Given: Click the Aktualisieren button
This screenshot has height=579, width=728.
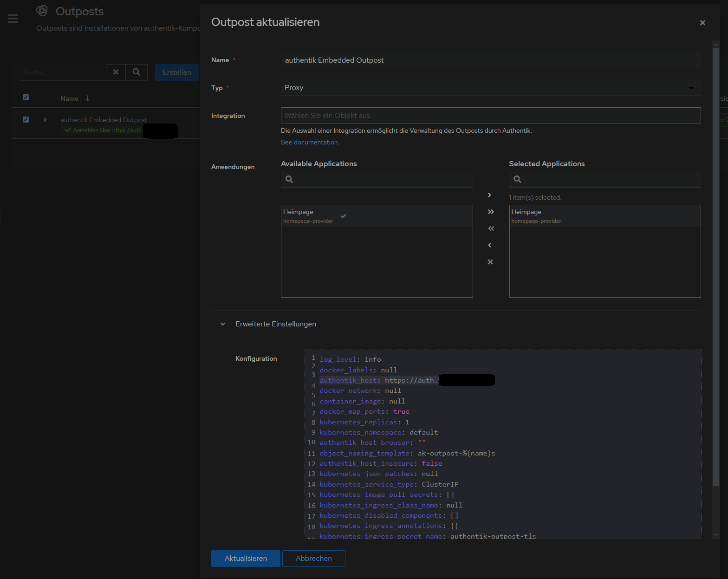Looking at the screenshot, I should tap(246, 559).
